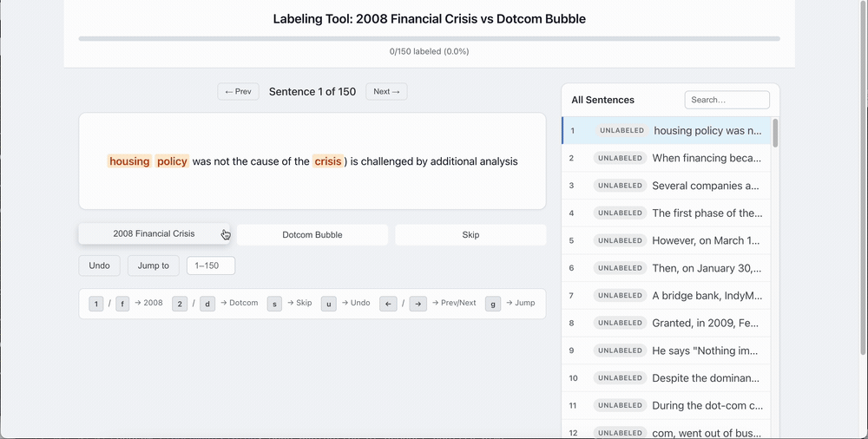Click the highlighted word 'housing'
The height and width of the screenshot is (439, 868).
point(129,161)
